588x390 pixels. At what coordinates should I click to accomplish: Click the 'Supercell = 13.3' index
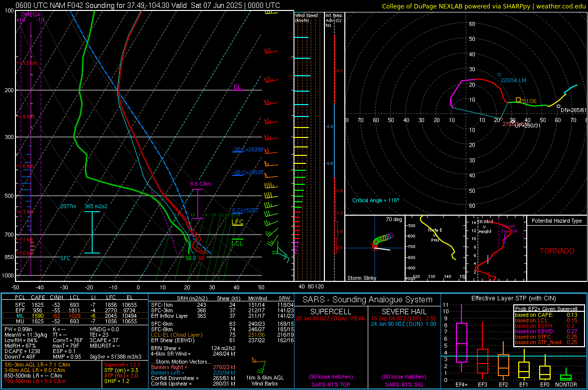tap(122, 365)
